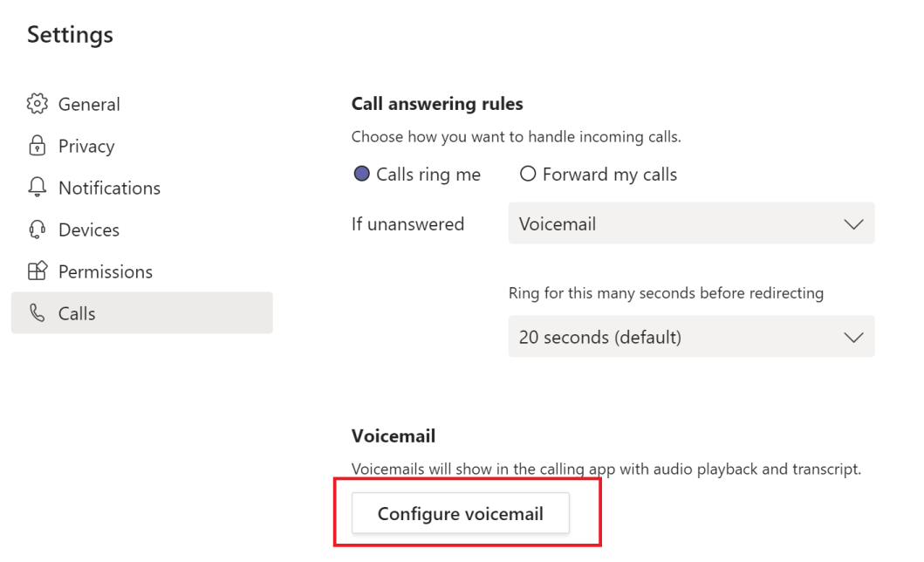Click the Devices headset icon
Image resolution: width=924 pixels, height=562 pixels.
pos(37,230)
